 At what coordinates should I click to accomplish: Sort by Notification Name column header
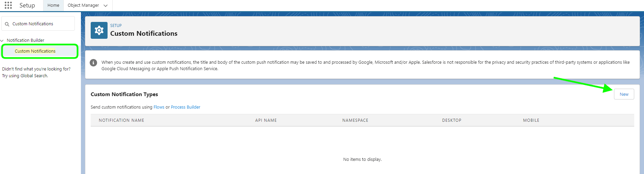(121, 120)
